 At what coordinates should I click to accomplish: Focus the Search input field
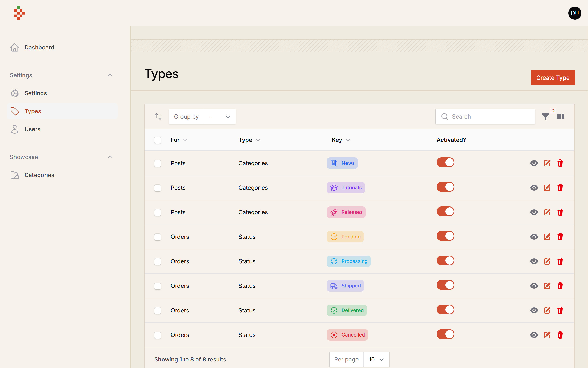485,117
